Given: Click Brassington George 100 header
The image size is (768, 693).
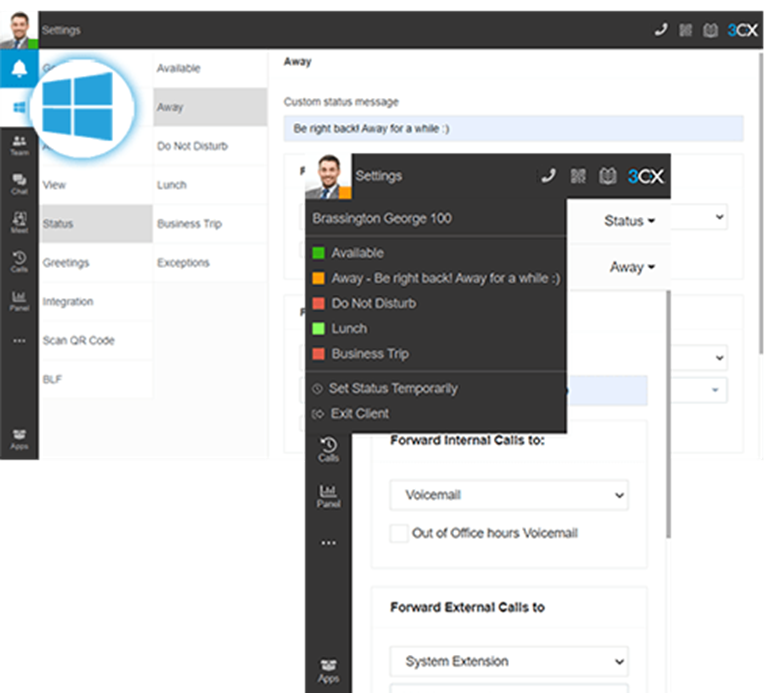Looking at the screenshot, I should 382,218.
